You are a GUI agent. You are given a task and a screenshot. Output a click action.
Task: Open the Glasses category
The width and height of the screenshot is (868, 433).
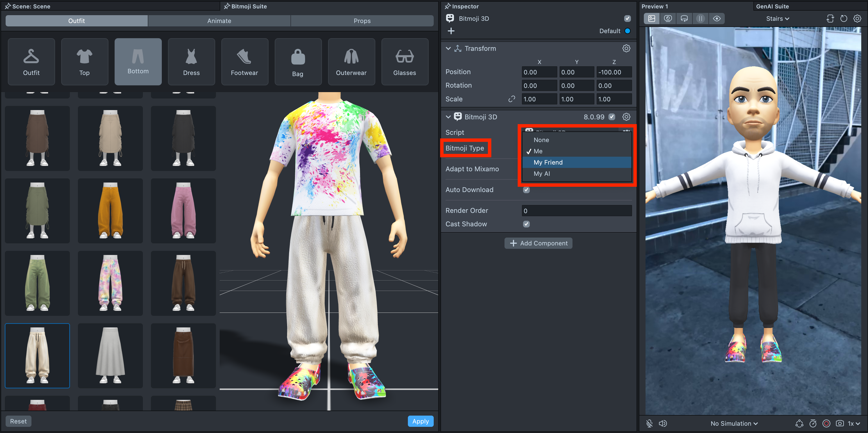point(404,62)
